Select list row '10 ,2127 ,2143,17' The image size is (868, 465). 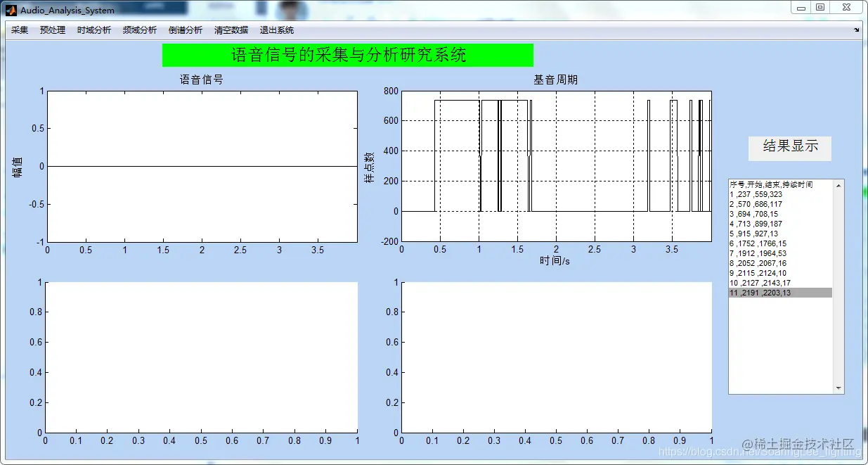780,283
